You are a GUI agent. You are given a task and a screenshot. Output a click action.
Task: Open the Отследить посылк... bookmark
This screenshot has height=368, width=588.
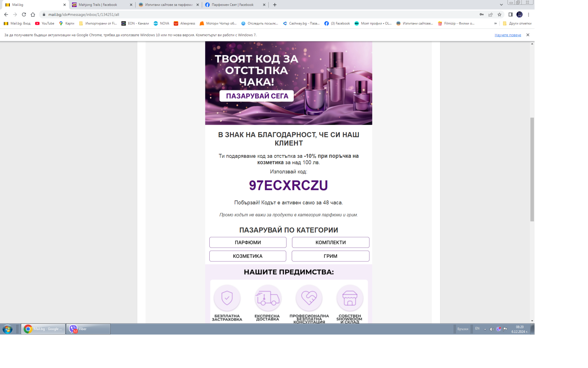click(260, 23)
